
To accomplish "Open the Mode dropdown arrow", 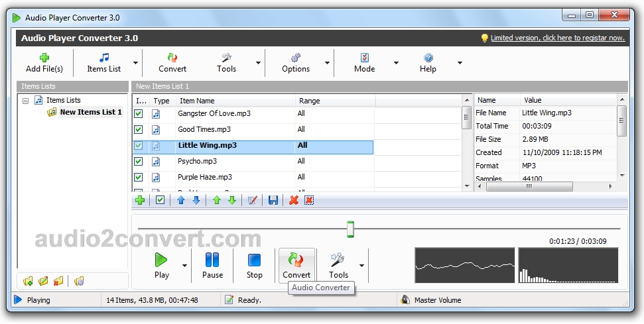I will [x=396, y=63].
